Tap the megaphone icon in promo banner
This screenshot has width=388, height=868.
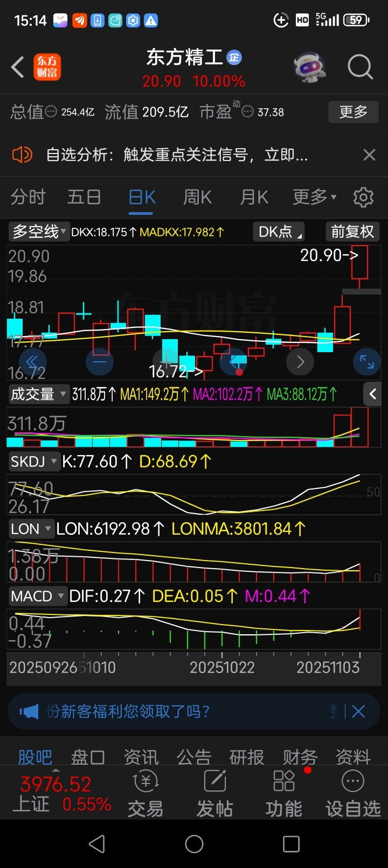29,712
